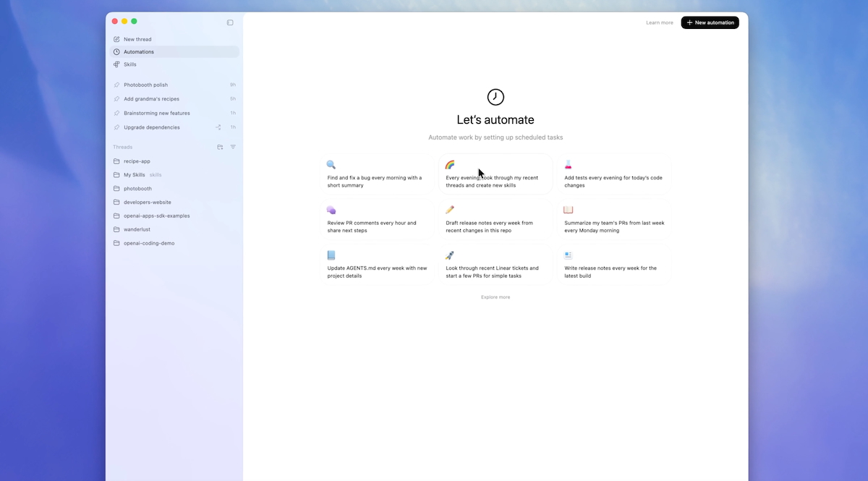Open the Skills section in sidebar
Image resolution: width=868 pixels, height=481 pixels.
[129, 64]
